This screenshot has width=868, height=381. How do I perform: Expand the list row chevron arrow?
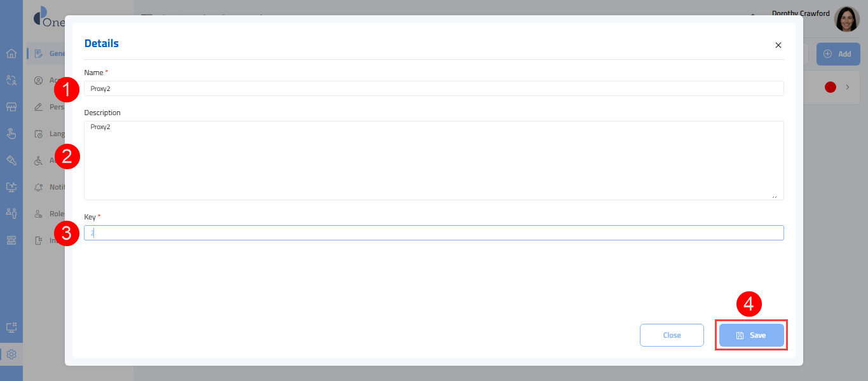pyautogui.click(x=848, y=87)
